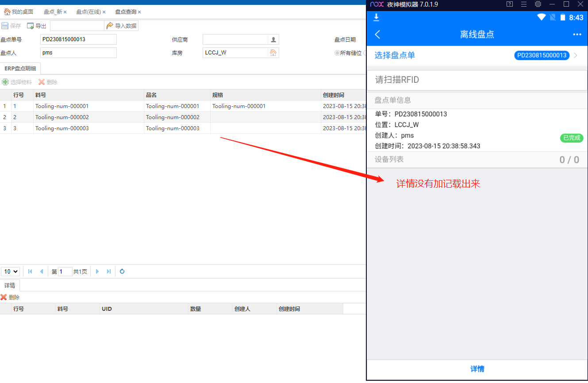Click the warehouse house lookup icon

point(273,53)
